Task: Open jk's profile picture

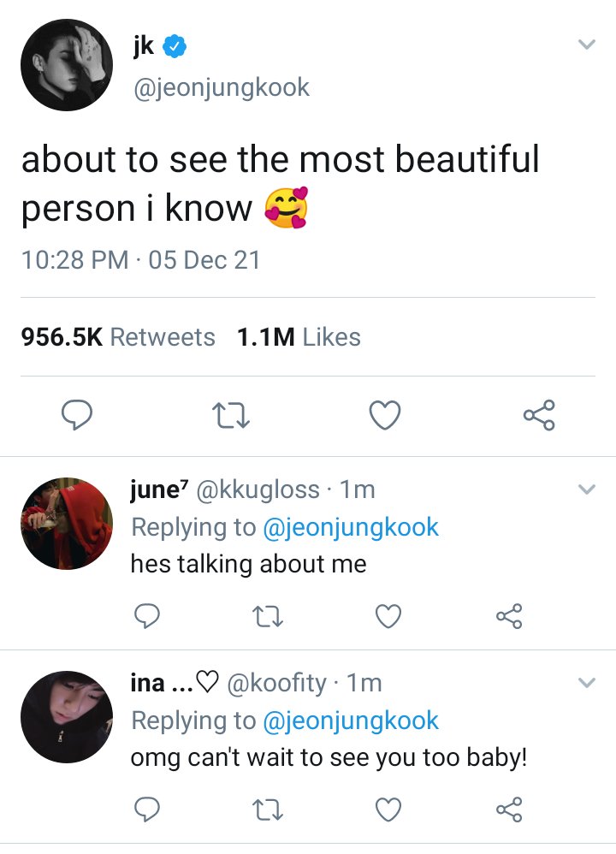Action: [x=67, y=65]
